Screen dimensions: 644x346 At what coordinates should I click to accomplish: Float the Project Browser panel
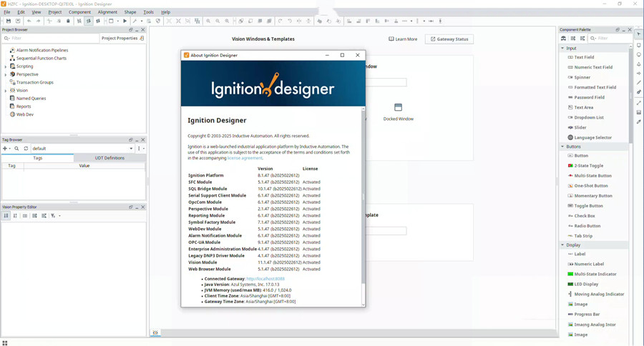131,29
